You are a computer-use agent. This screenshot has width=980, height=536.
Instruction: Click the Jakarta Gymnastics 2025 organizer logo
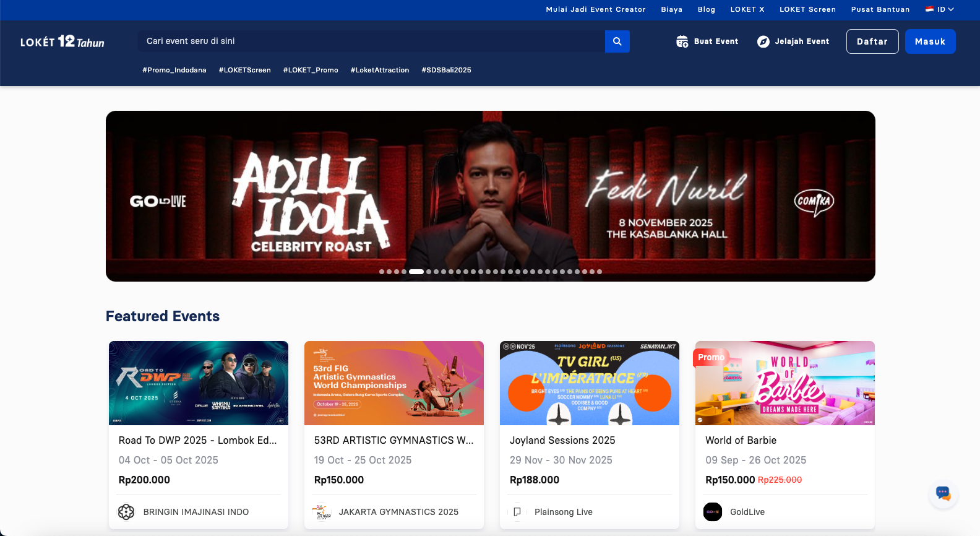coord(322,512)
